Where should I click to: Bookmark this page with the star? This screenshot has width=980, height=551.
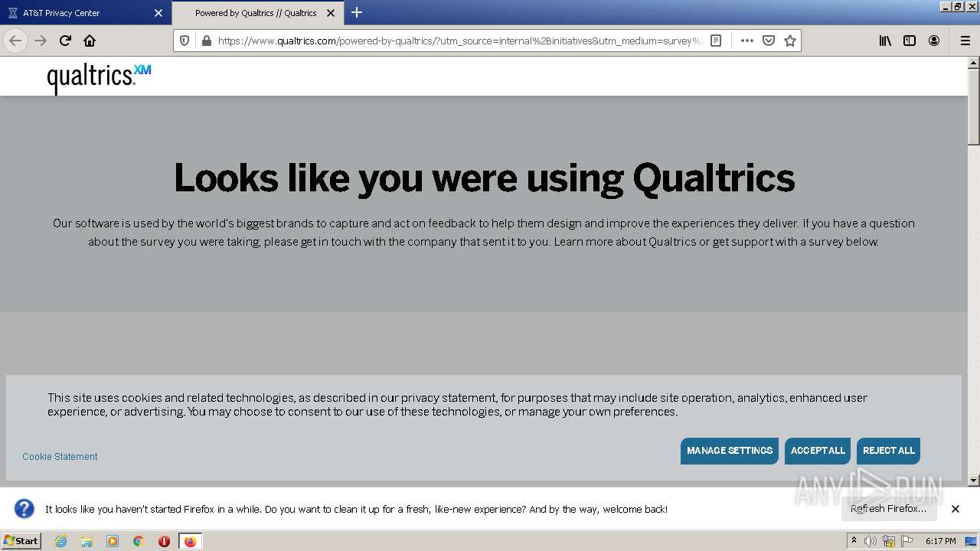tap(790, 41)
